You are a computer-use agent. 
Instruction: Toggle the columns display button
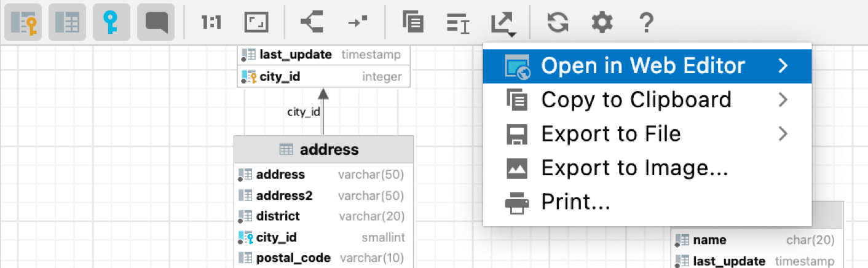tap(67, 23)
